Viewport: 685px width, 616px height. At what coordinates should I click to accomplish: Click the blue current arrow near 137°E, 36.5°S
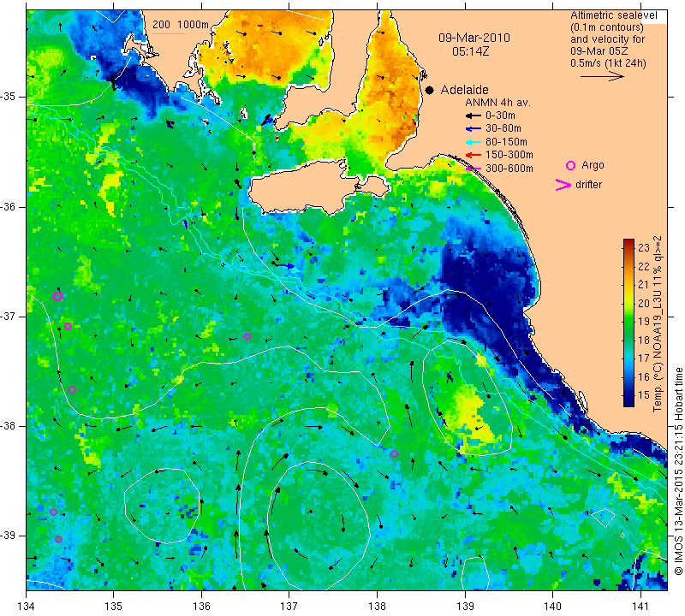(x=285, y=266)
